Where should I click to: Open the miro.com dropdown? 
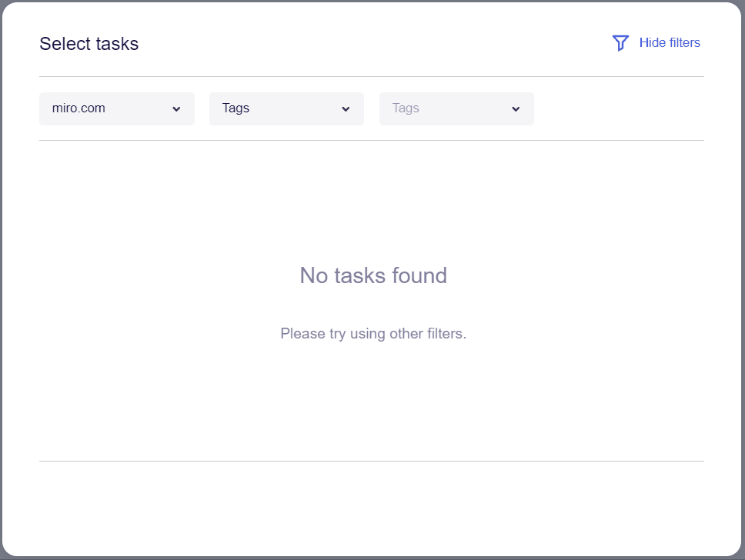tap(116, 108)
